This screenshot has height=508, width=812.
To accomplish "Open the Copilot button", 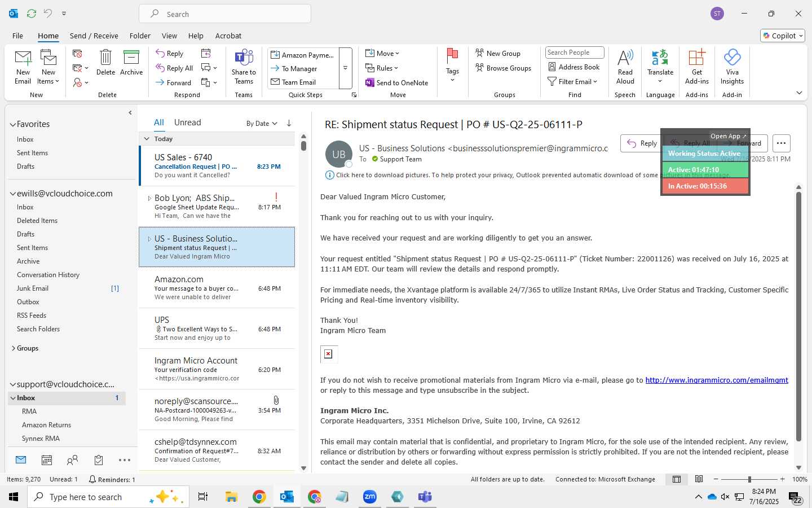I will pos(783,36).
